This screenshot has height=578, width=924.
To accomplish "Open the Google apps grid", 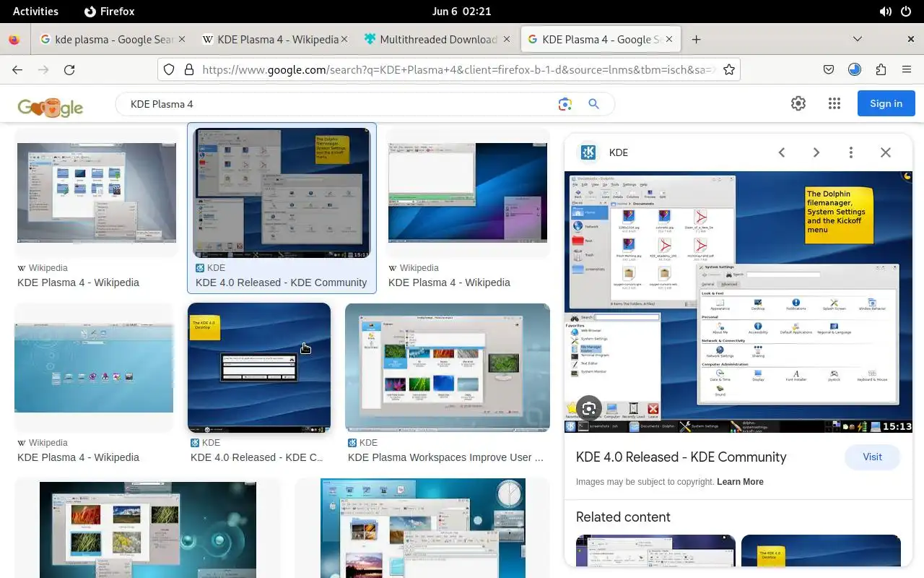I will click(834, 103).
